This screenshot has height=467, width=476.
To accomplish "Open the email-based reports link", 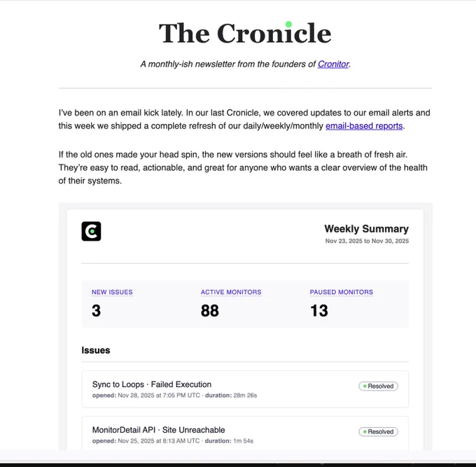I will pyautogui.click(x=364, y=126).
